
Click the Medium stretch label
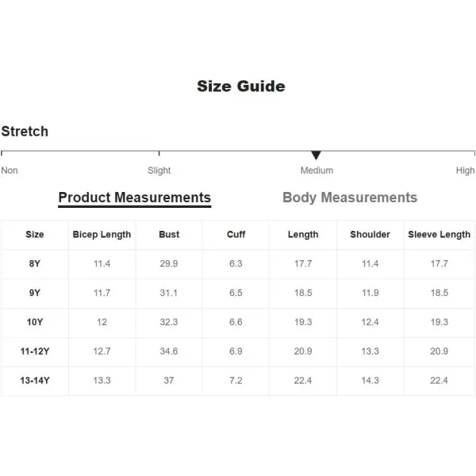pyautogui.click(x=317, y=171)
